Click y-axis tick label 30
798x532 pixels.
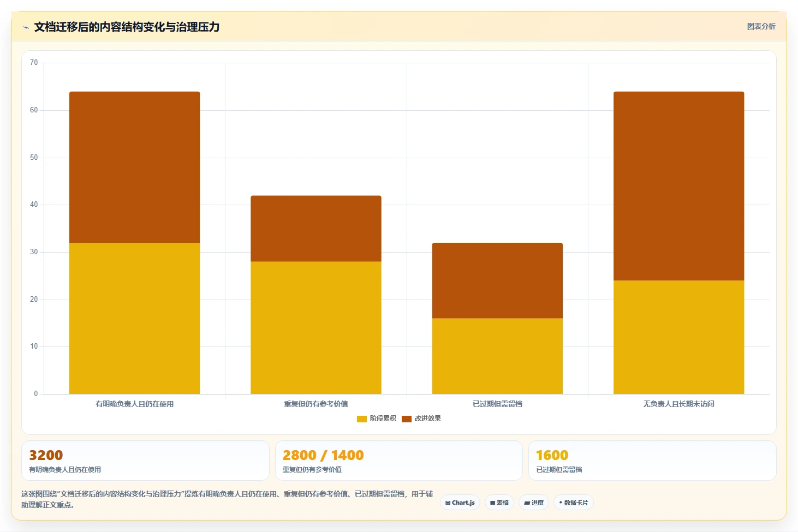coord(34,252)
